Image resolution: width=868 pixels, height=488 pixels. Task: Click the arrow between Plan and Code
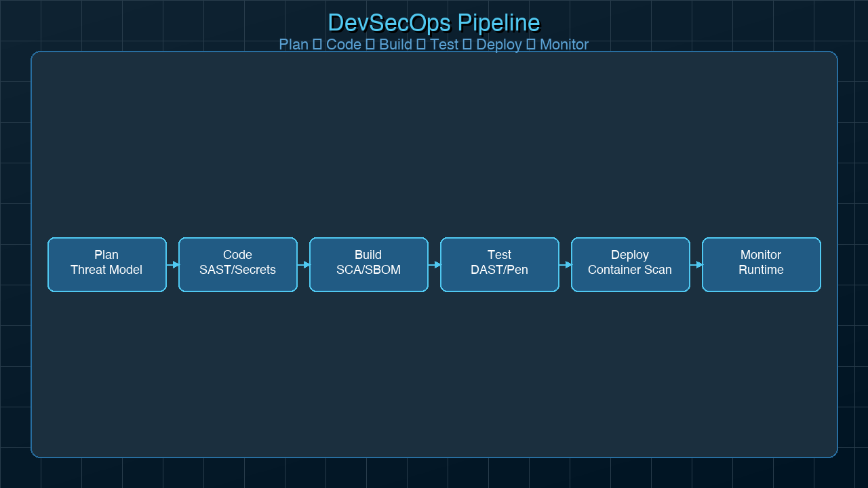(172, 264)
